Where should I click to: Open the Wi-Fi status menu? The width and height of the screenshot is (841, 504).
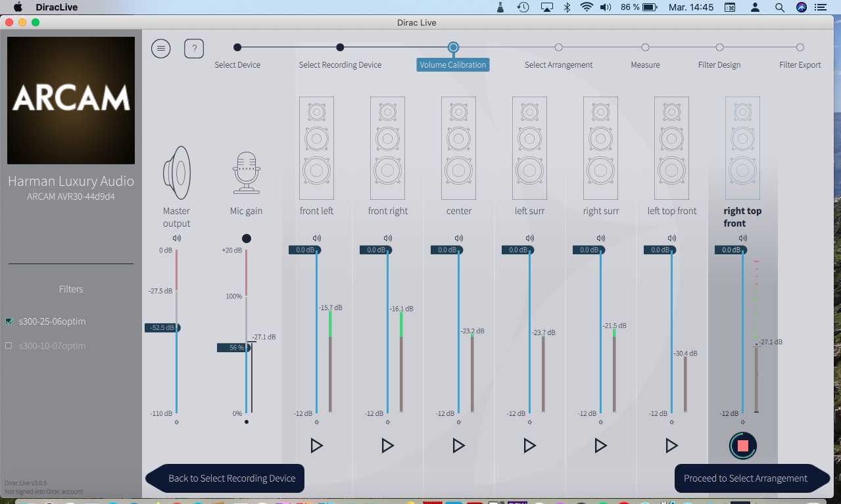[587, 7]
